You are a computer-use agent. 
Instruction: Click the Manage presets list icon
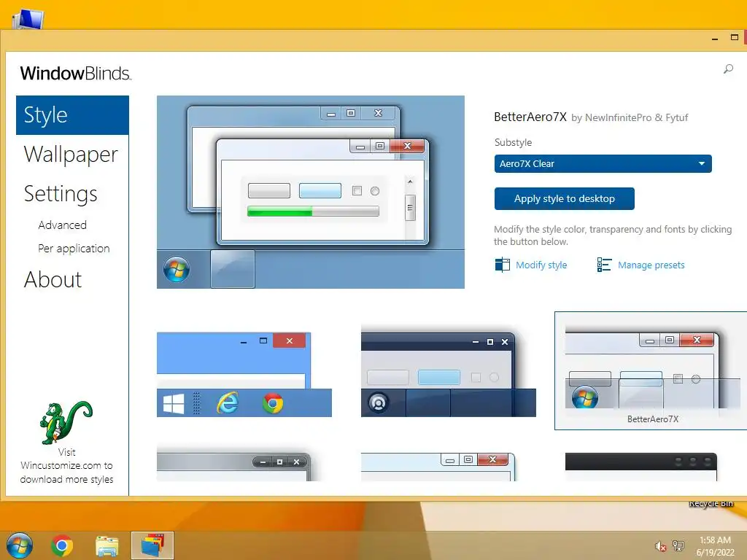(x=604, y=264)
